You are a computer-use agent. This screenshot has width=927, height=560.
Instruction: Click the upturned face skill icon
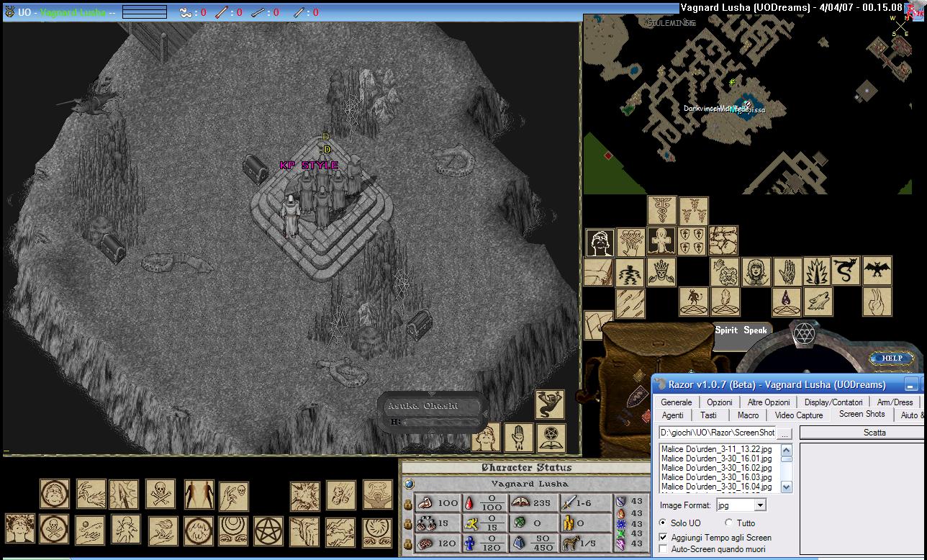click(x=600, y=243)
